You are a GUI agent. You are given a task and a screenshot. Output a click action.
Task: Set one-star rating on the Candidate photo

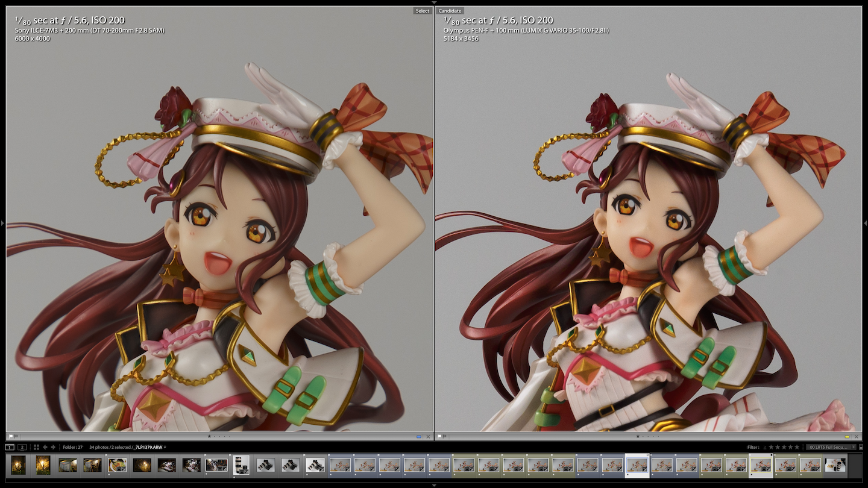click(638, 436)
